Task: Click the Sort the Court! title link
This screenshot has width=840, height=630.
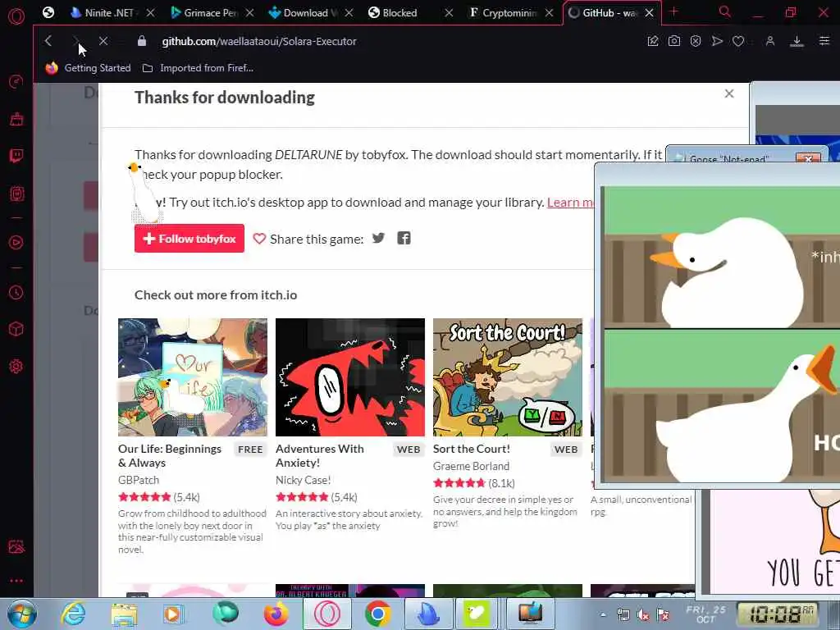Action: click(472, 449)
